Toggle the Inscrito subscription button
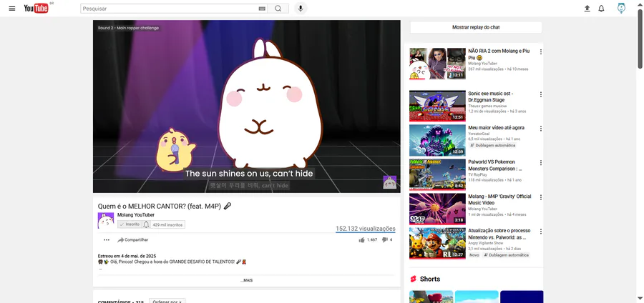 click(x=130, y=224)
